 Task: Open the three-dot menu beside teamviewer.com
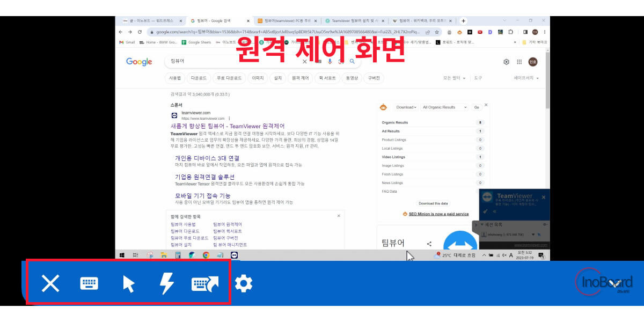click(229, 118)
